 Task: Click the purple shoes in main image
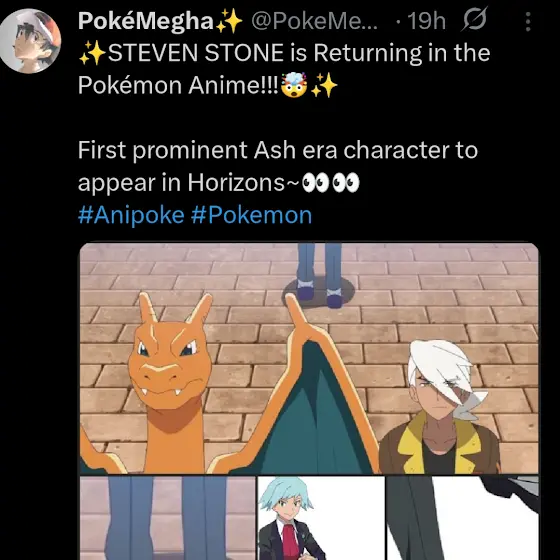point(320,294)
